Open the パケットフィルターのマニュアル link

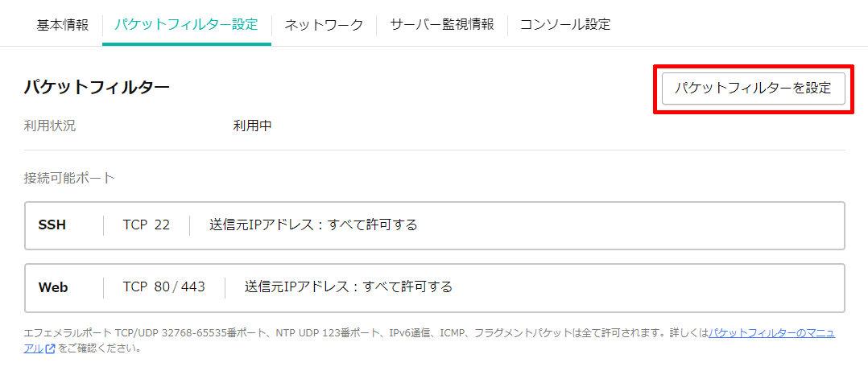pyautogui.click(x=771, y=333)
